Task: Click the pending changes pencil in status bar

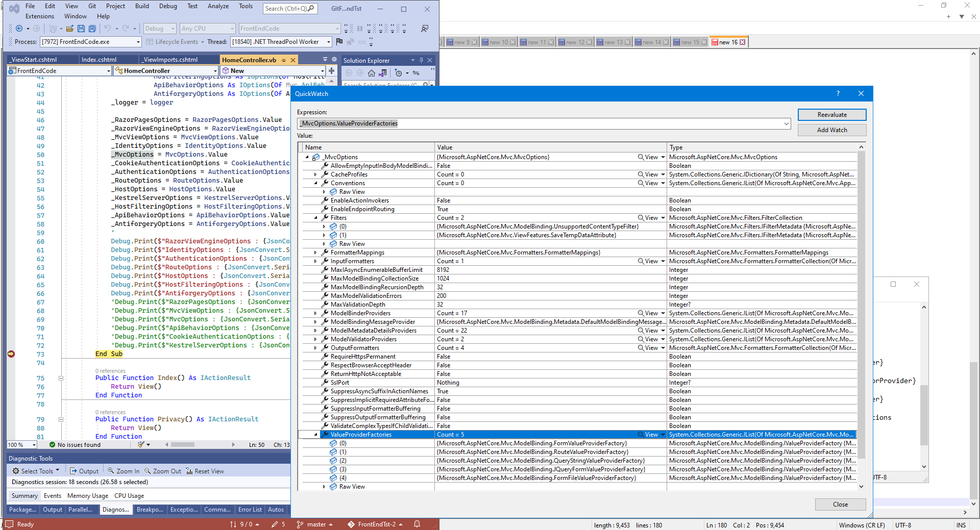Action: click(275, 524)
